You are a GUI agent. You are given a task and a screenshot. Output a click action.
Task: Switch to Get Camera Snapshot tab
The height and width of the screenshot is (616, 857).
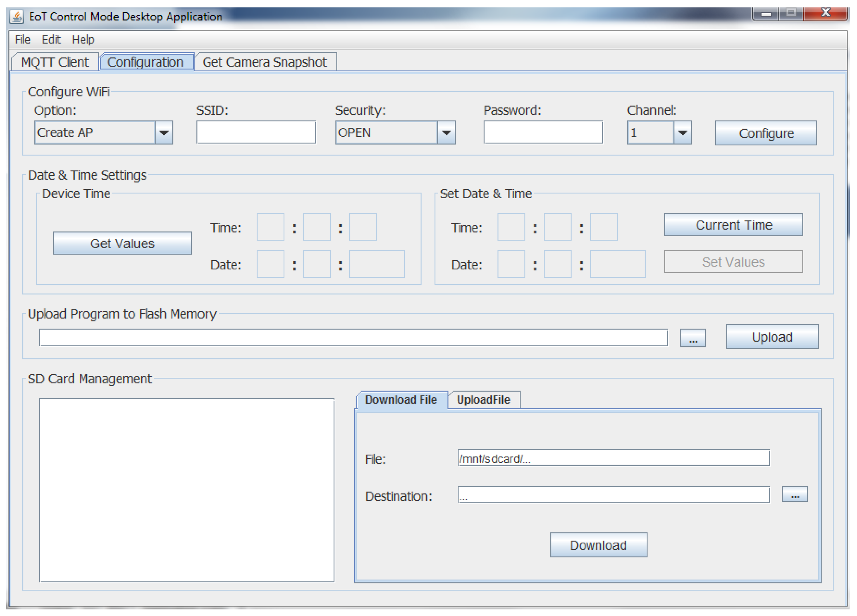[x=264, y=62]
